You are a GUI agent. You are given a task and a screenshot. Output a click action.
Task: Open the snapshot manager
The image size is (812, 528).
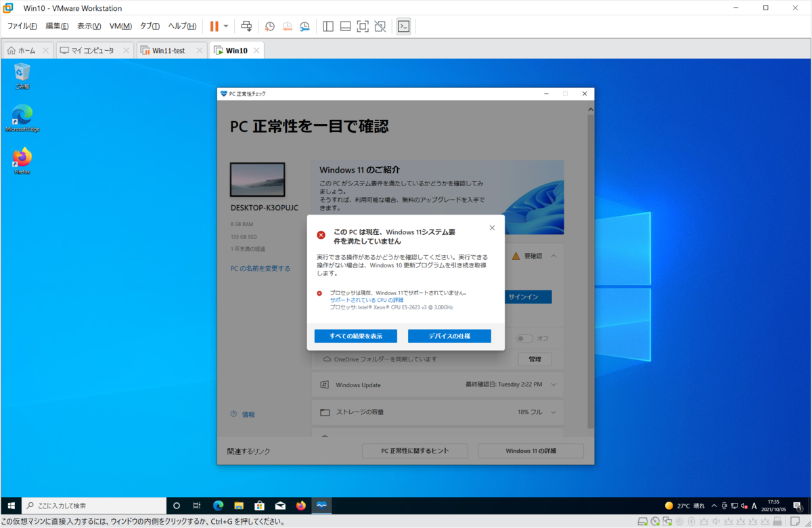point(304,26)
